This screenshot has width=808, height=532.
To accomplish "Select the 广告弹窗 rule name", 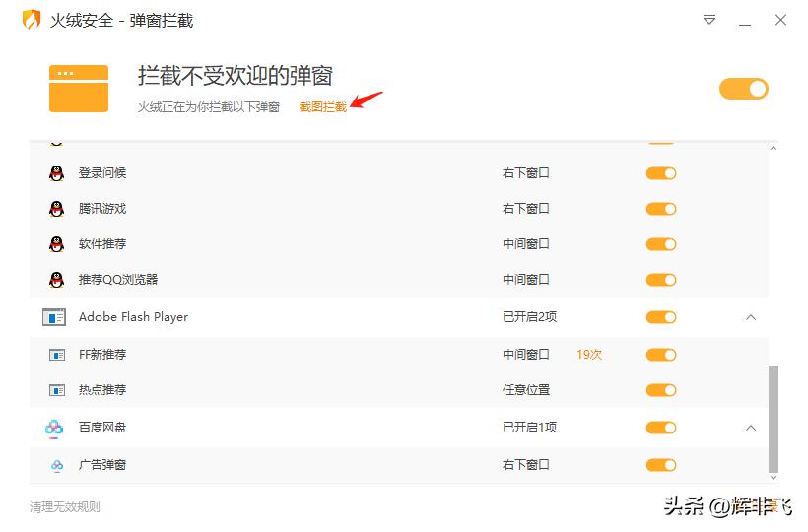I will point(102,465).
